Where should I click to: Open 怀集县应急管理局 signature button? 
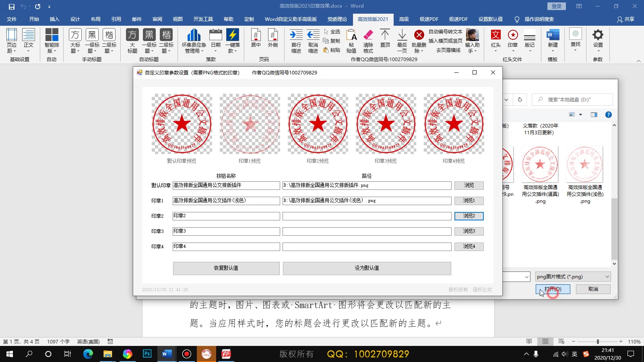[x=194, y=41]
